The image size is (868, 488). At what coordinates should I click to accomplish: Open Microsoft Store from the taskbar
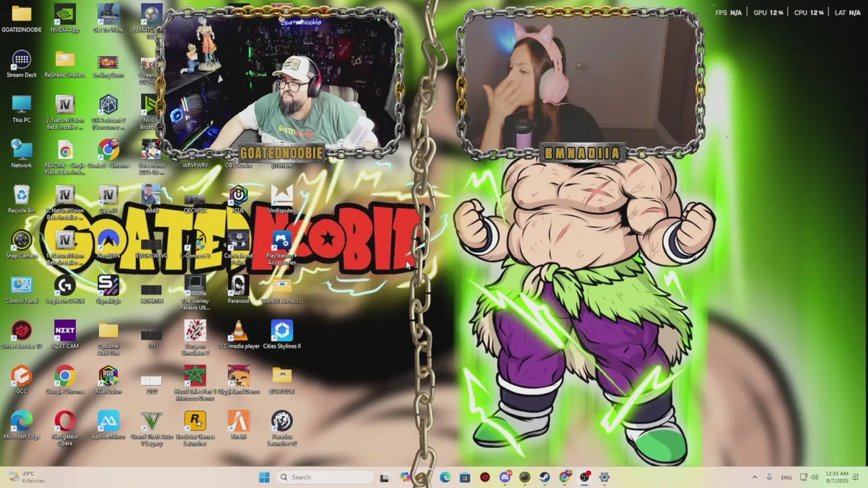coord(465,477)
